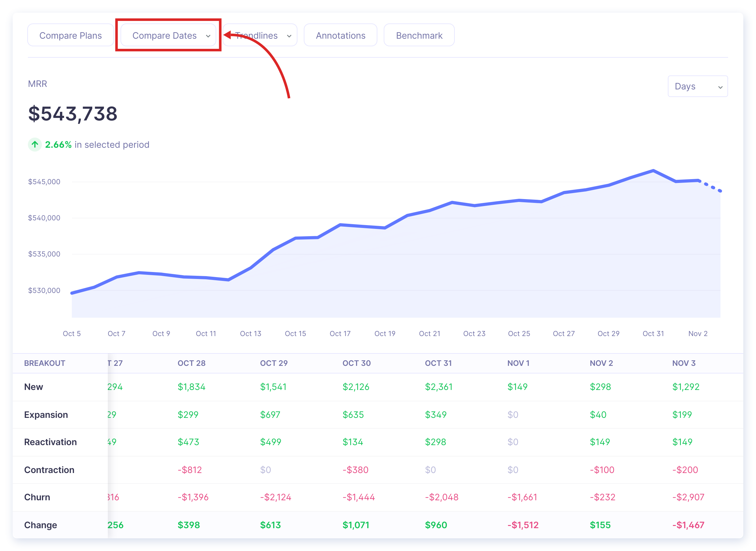Click the Trendlines chevron arrow
Screen dimensions: 756x551
click(x=289, y=36)
